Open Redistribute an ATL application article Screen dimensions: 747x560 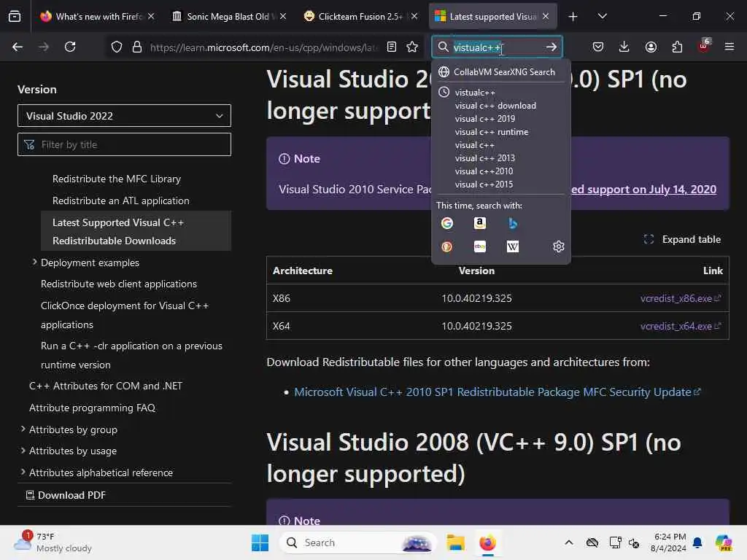click(121, 201)
